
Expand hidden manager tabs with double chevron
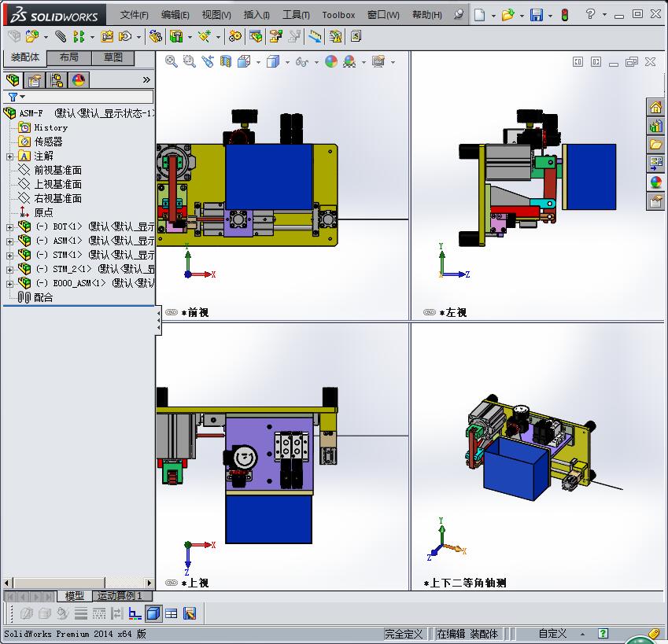point(146,79)
